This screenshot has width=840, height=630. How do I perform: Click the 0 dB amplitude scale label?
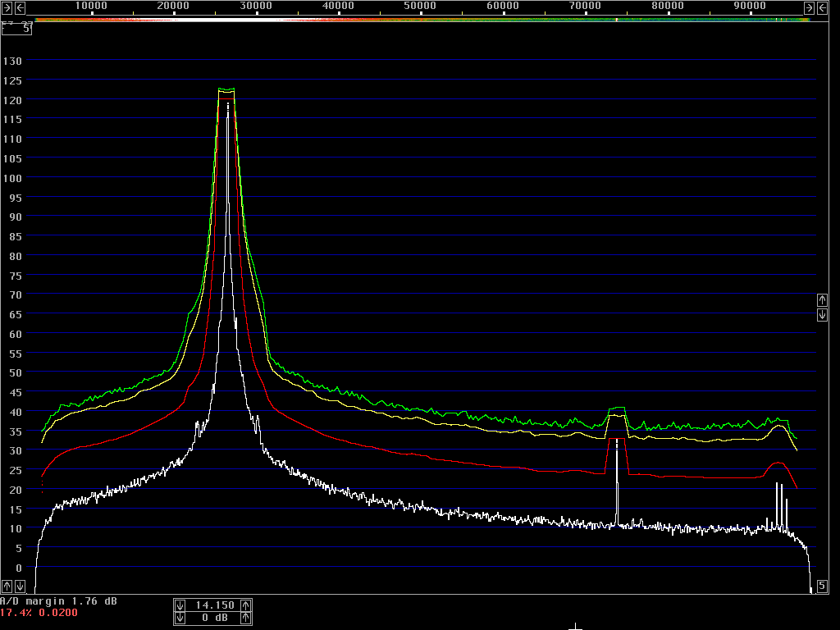point(19,568)
